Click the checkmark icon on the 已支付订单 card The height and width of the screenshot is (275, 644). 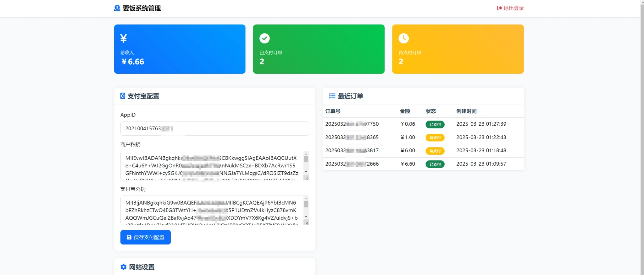264,38
